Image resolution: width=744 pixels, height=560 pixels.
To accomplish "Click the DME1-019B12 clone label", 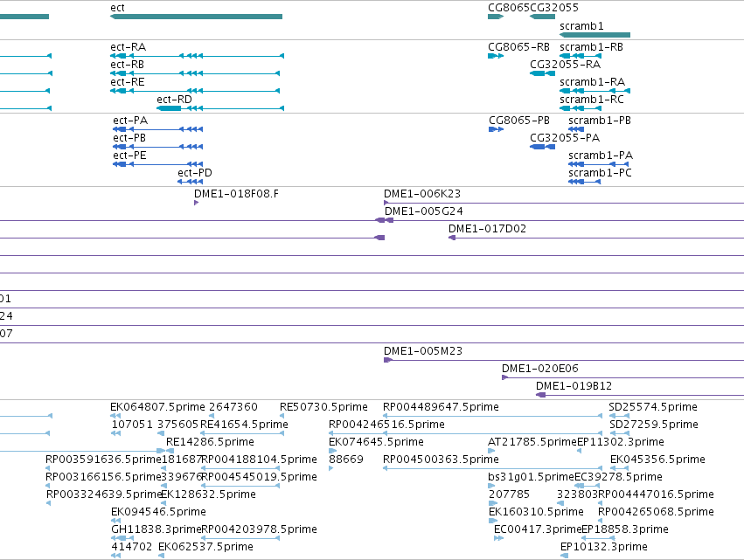I will (x=574, y=386).
